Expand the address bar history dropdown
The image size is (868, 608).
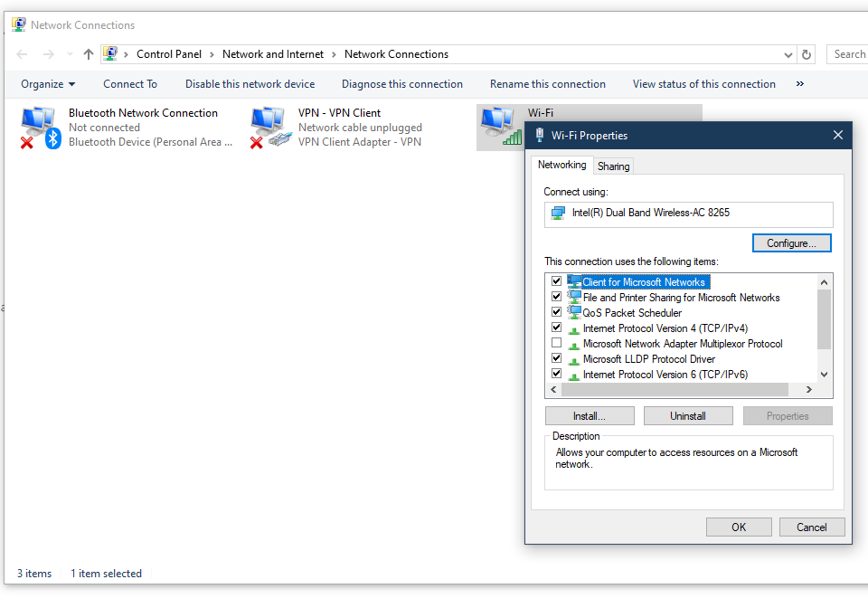tap(788, 54)
